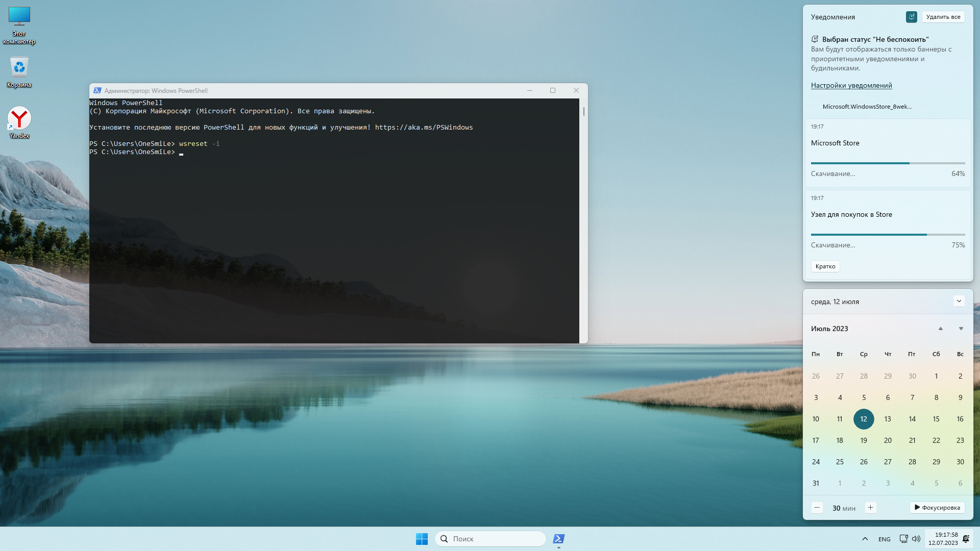Click the 'Кратко' button
The width and height of the screenshot is (980, 551).
(825, 266)
